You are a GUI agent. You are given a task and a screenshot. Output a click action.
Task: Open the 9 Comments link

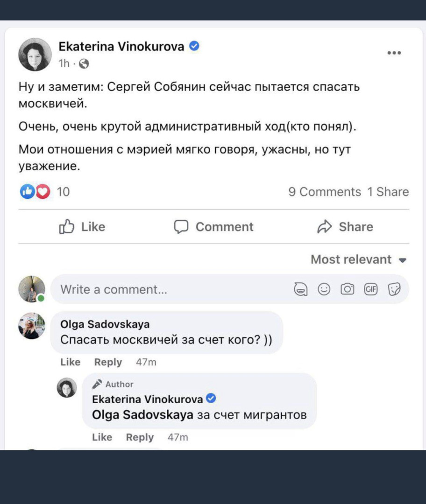(x=325, y=192)
